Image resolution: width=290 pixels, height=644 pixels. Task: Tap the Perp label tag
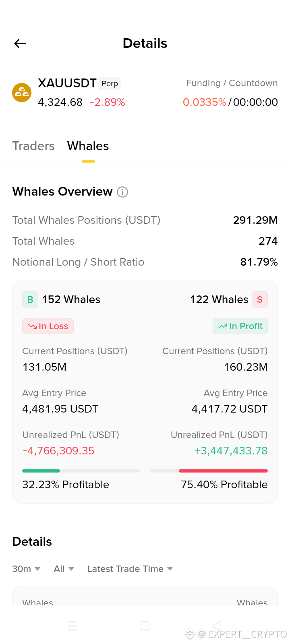110,84
